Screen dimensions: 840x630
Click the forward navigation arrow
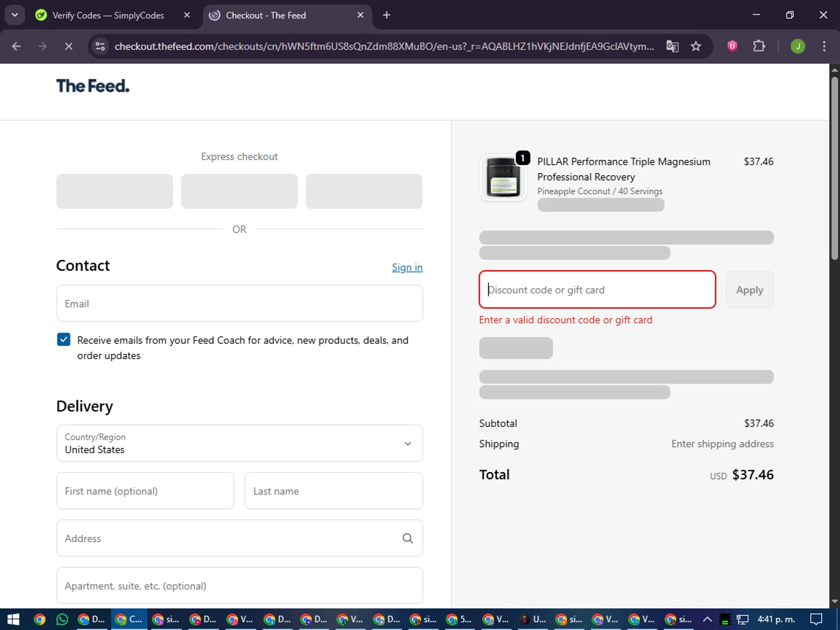coord(43,46)
